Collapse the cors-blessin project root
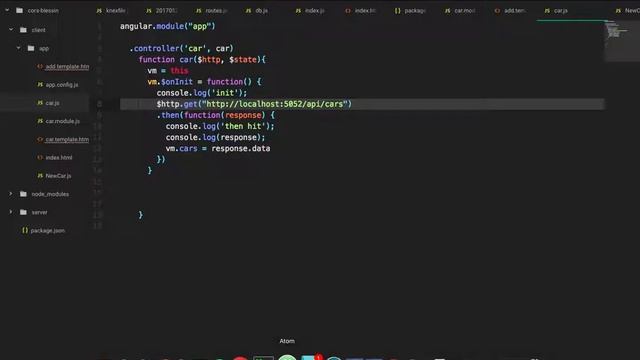The image size is (640, 360). click(7, 10)
